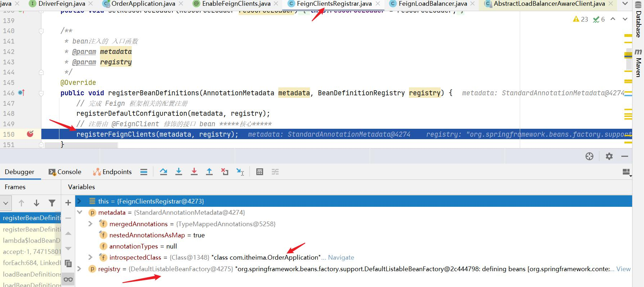The height and width of the screenshot is (287, 644).
Task: Close the FeignClientsRegistrar.java tab
Action: tap(377, 4)
